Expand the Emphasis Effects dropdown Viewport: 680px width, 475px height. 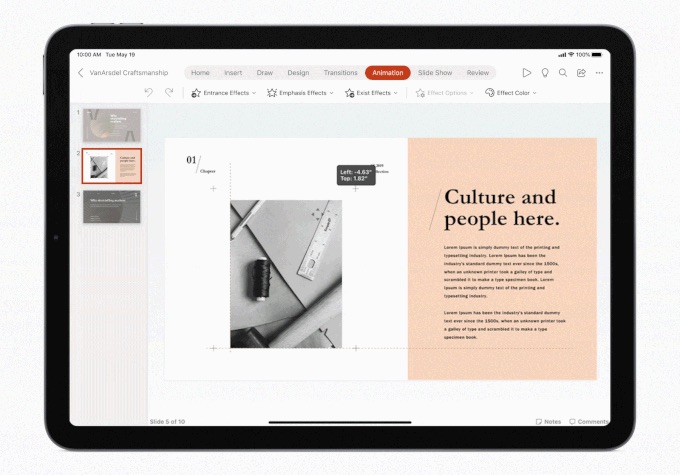(300, 93)
